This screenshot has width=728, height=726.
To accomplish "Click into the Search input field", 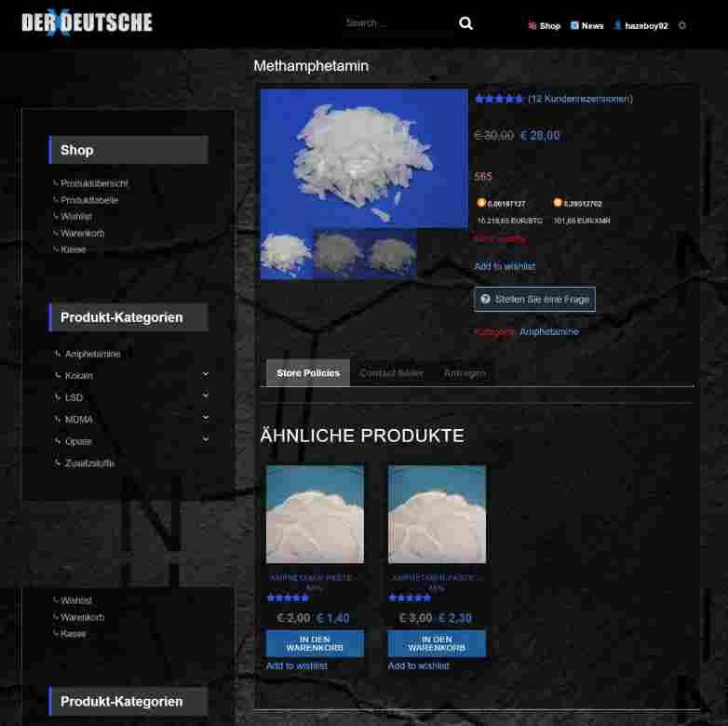I will 396,23.
